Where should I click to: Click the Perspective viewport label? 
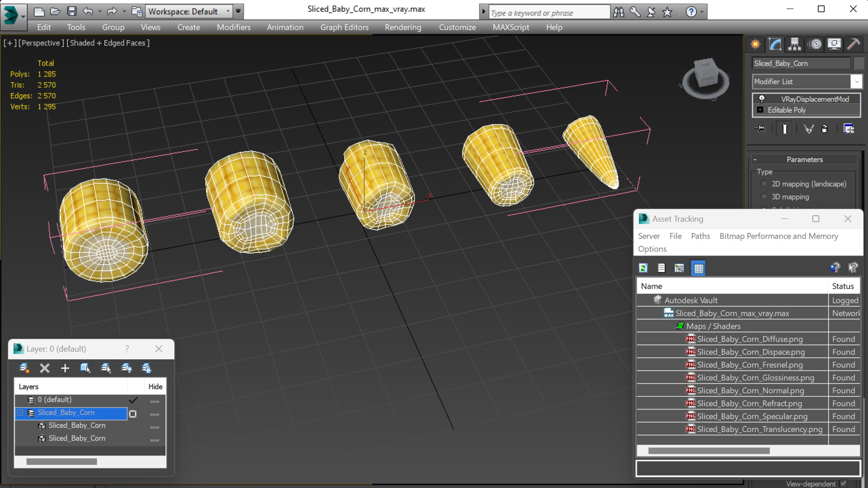pyautogui.click(x=41, y=43)
